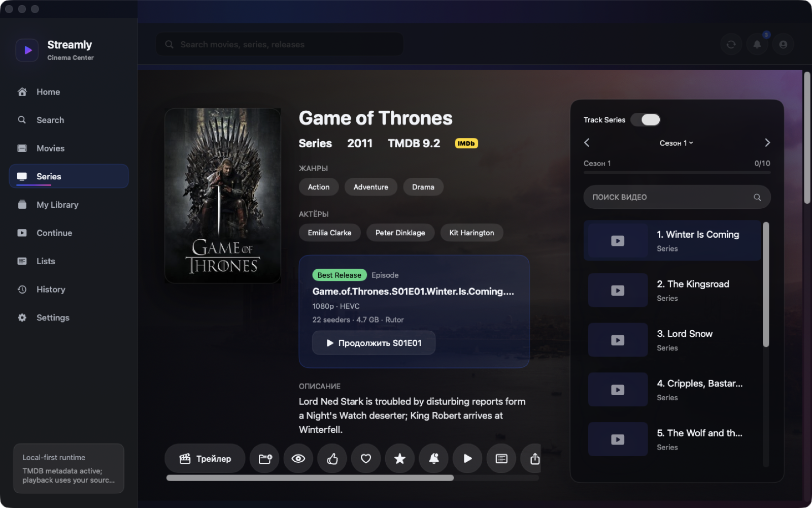This screenshot has width=812, height=508.
Task: Click the IMDb badge
Action: click(466, 143)
